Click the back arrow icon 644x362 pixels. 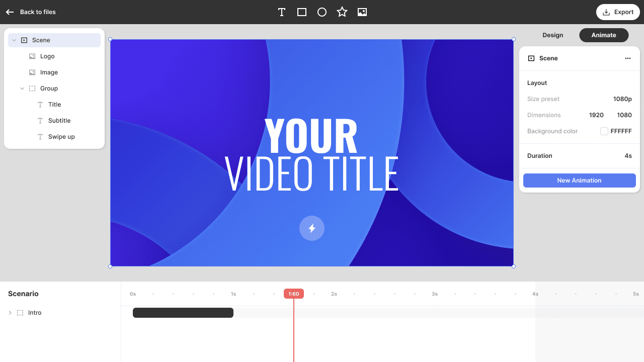[x=10, y=12]
